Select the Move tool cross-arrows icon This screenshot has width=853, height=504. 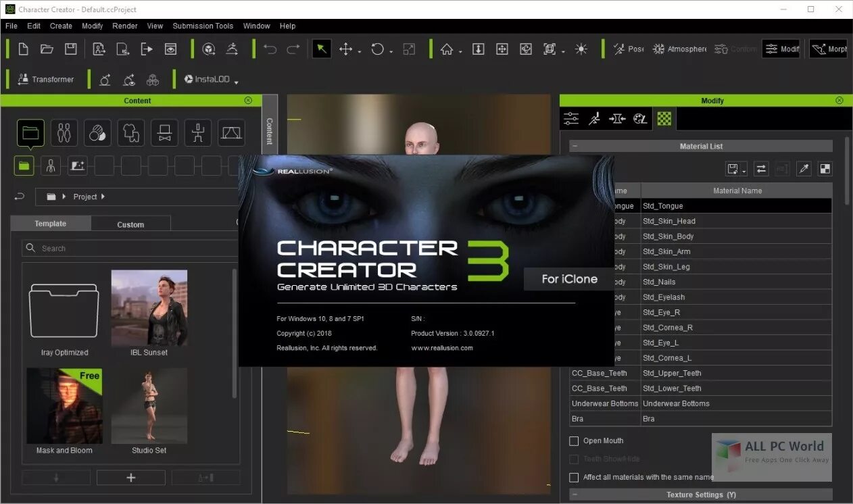tap(345, 49)
